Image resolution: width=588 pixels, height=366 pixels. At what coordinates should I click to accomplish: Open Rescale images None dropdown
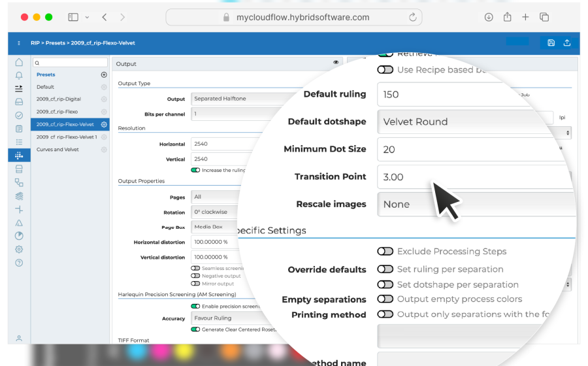click(476, 205)
